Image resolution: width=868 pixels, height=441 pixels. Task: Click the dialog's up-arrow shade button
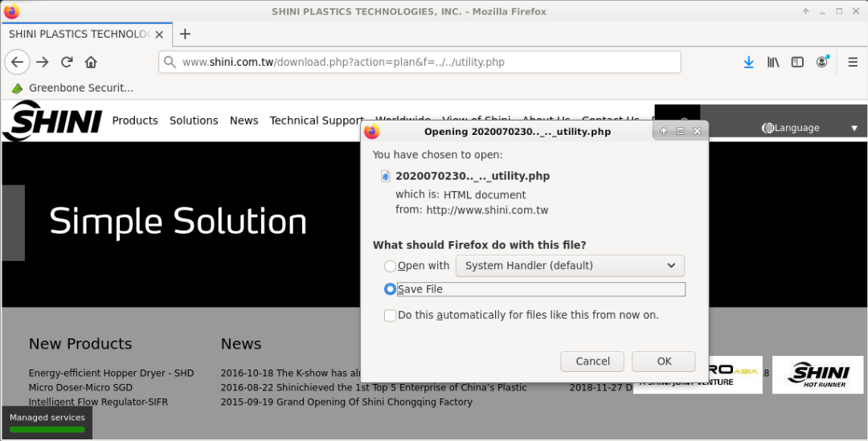pyautogui.click(x=664, y=131)
